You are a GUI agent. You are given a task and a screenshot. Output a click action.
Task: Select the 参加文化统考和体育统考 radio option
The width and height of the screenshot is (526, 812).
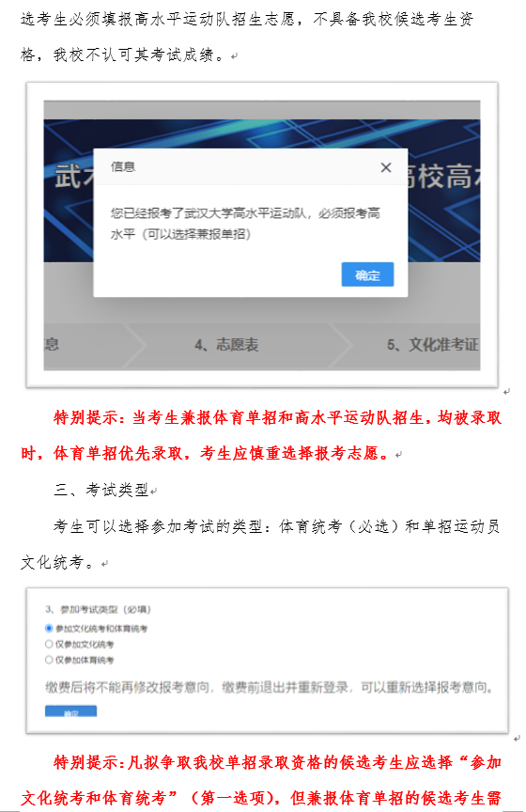[49, 628]
